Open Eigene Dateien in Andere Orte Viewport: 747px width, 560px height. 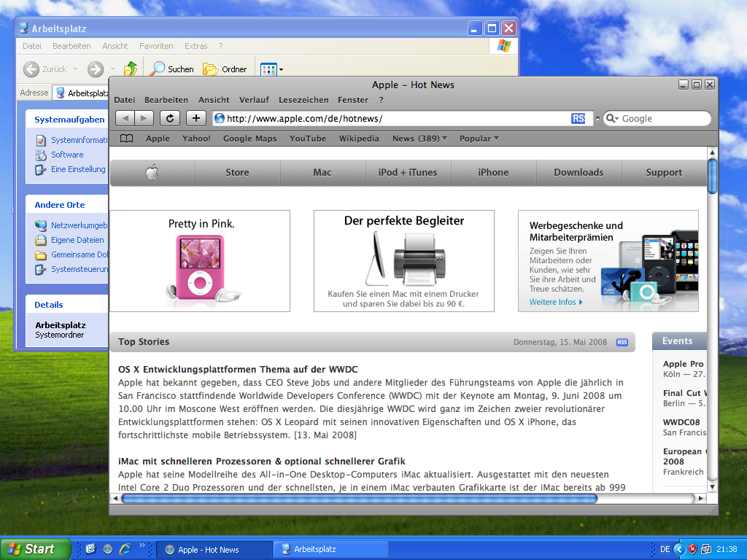pyautogui.click(x=69, y=240)
